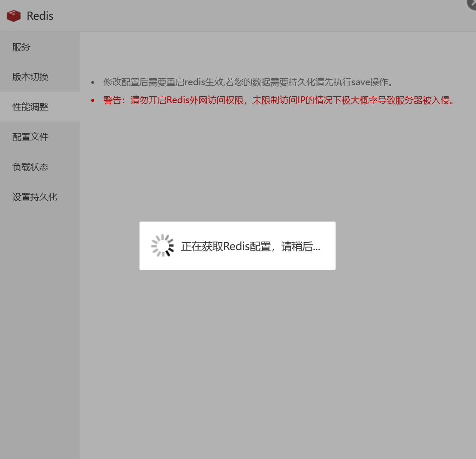Click the red 警告 warning text
The height and width of the screenshot is (459, 476).
[278, 100]
